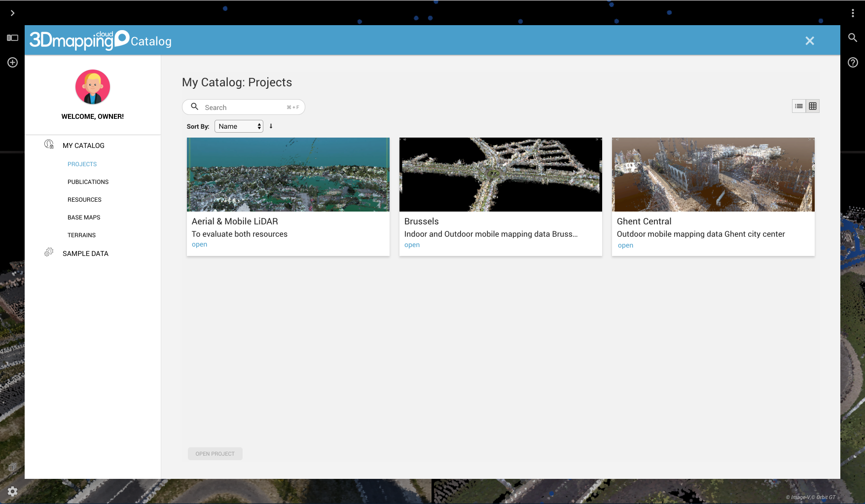
Task: Focus the Search input field
Action: tap(244, 107)
